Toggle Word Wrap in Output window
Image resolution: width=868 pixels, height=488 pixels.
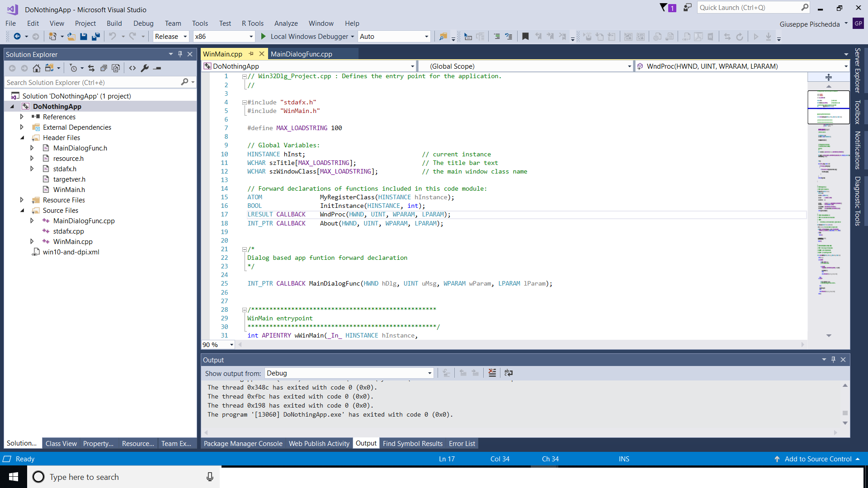[x=509, y=373]
